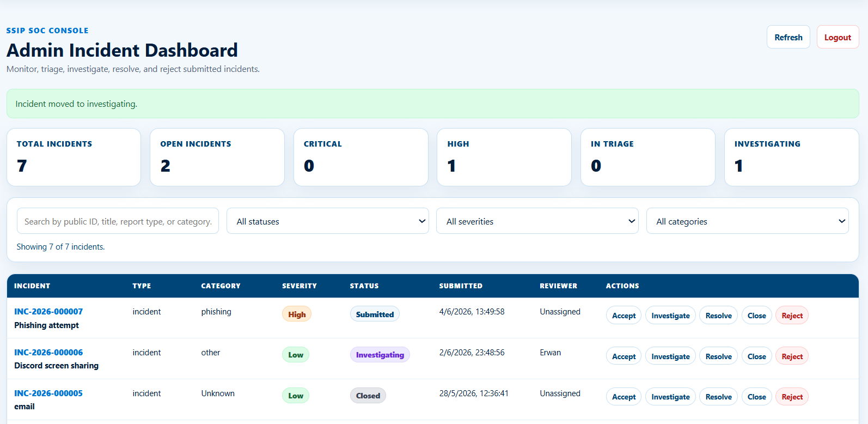Open the All categories dropdown

tap(747, 221)
